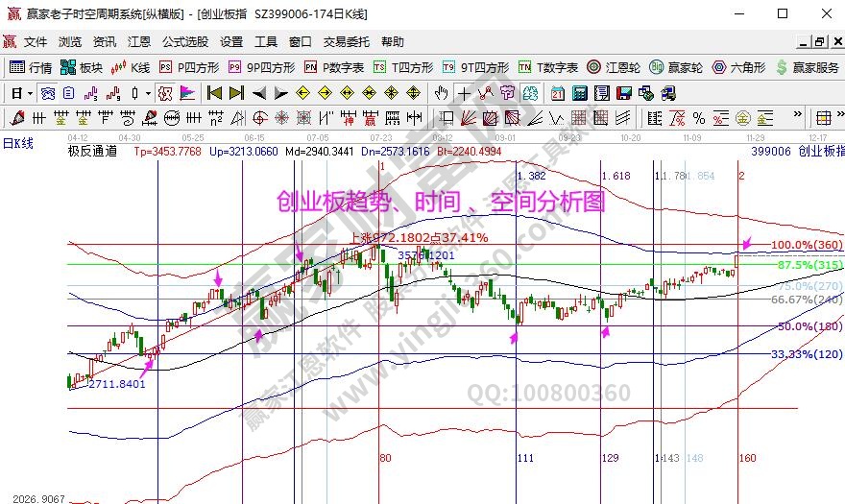845x504 pixels.
Task: Click the floppy disk save icon
Action: click(624, 93)
